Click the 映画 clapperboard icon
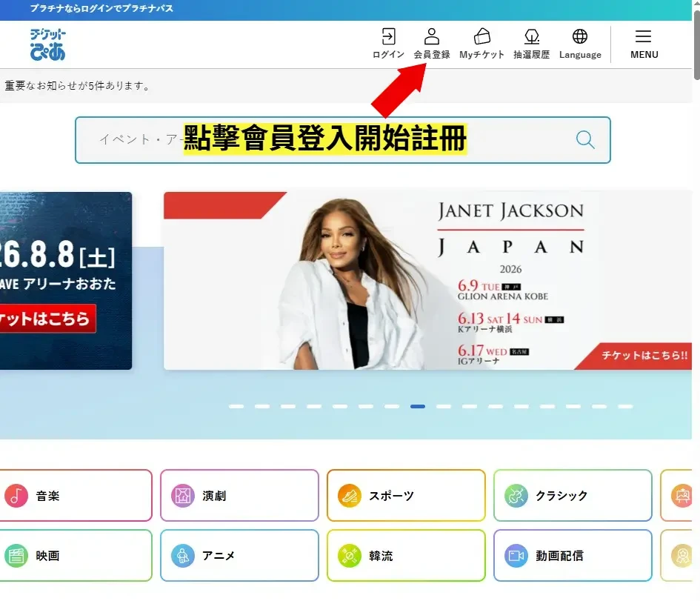Image resolution: width=700 pixels, height=601 pixels. pyautogui.click(x=16, y=556)
